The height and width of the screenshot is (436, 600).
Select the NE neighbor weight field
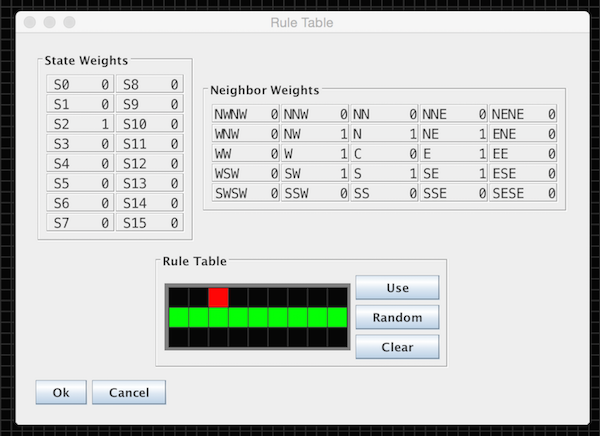point(453,134)
